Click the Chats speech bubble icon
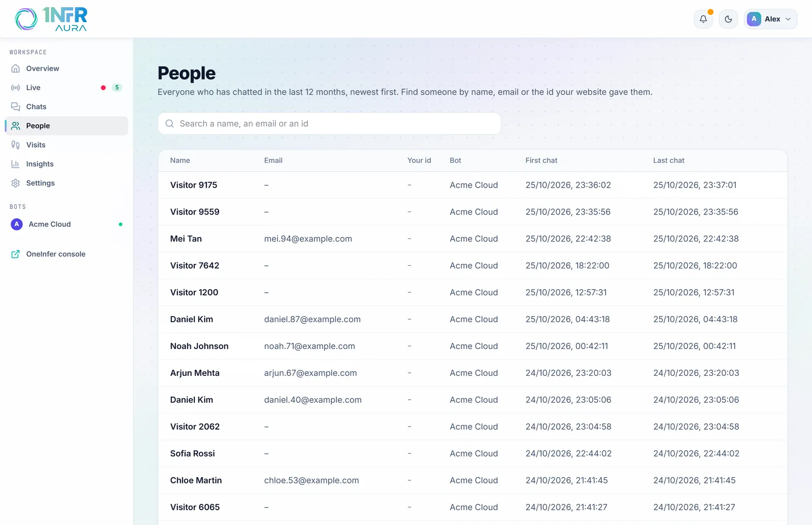Screen dimensions: 812x525 click(x=16, y=107)
